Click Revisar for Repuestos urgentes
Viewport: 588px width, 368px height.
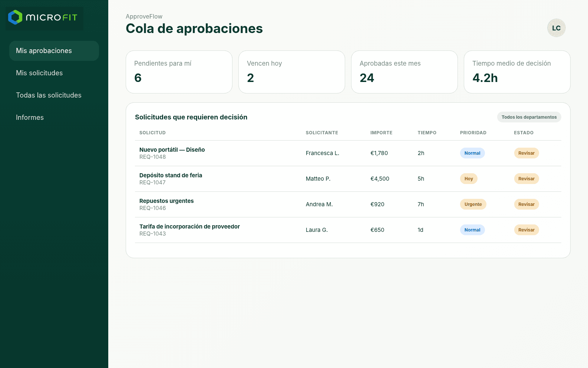pyautogui.click(x=526, y=204)
